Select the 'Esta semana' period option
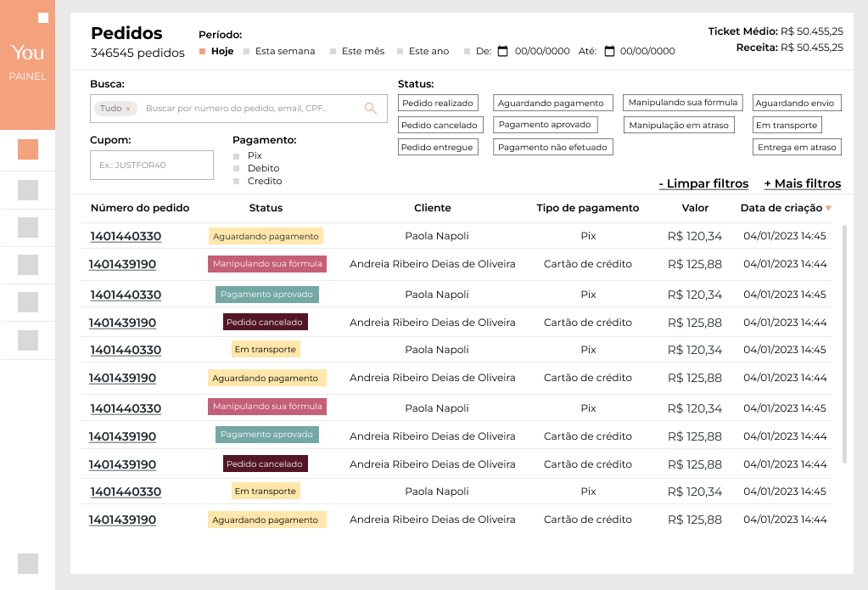The image size is (868, 590). point(280,51)
